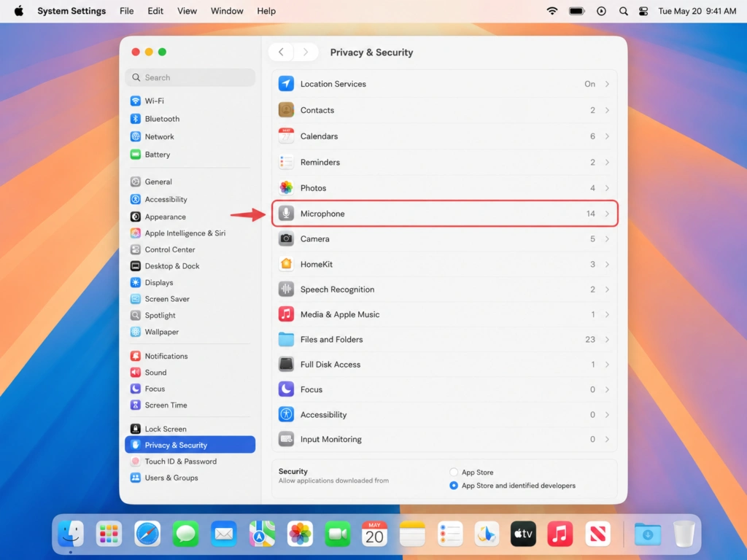Expand the Focus privacy row chevron

tap(607, 389)
